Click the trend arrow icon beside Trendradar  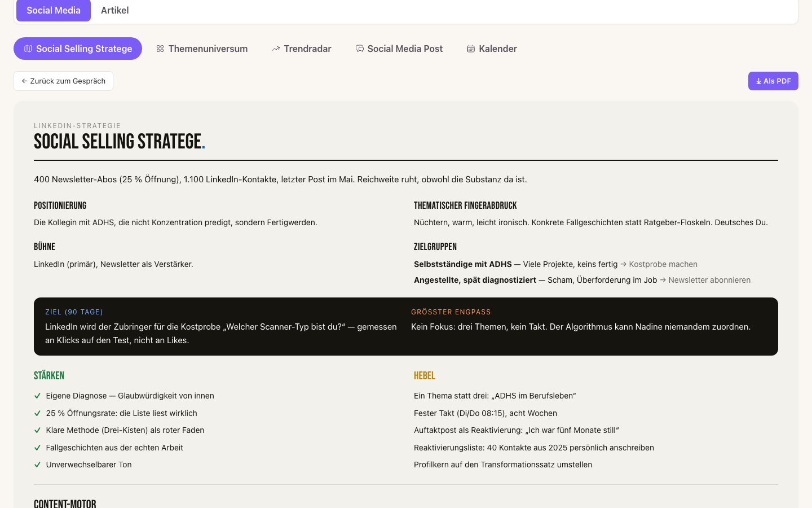[x=276, y=49]
